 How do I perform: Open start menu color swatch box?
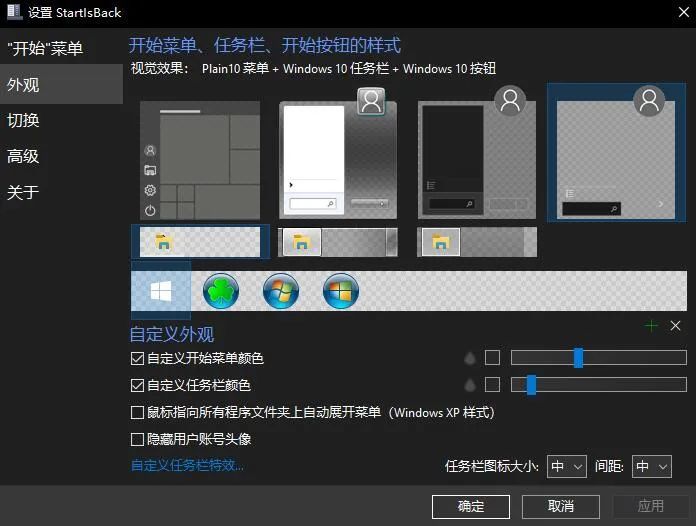pos(492,358)
